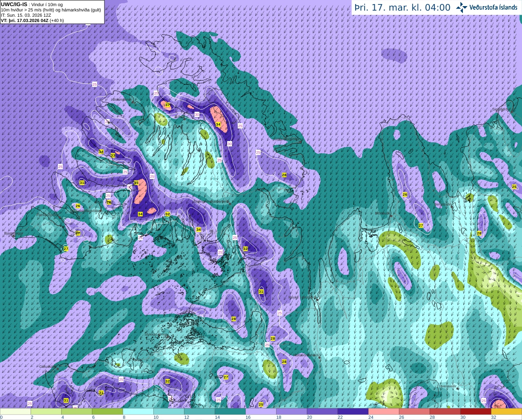Click the UWC/IG-IS model title text
The image size is (522, 420).
point(14,4)
